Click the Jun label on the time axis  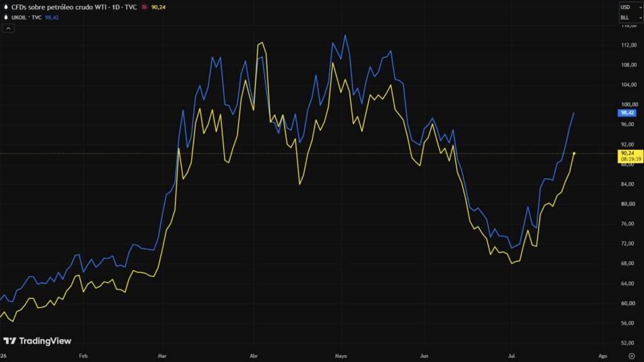pyautogui.click(x=425, y=356)
